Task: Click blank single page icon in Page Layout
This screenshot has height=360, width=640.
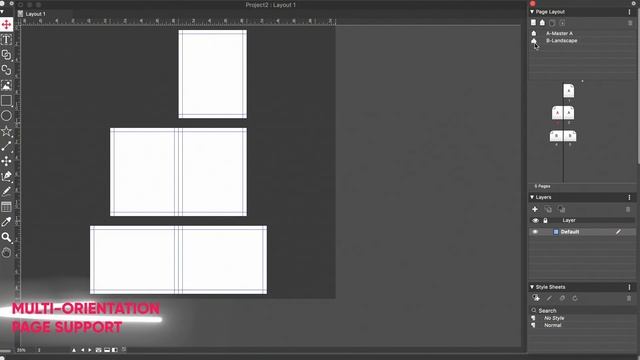Action: click(533, 23)
